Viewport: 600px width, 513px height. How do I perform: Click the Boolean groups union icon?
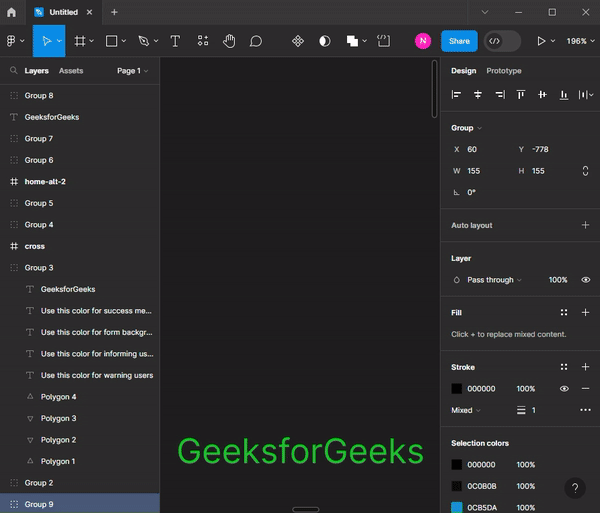coord(352,41)
